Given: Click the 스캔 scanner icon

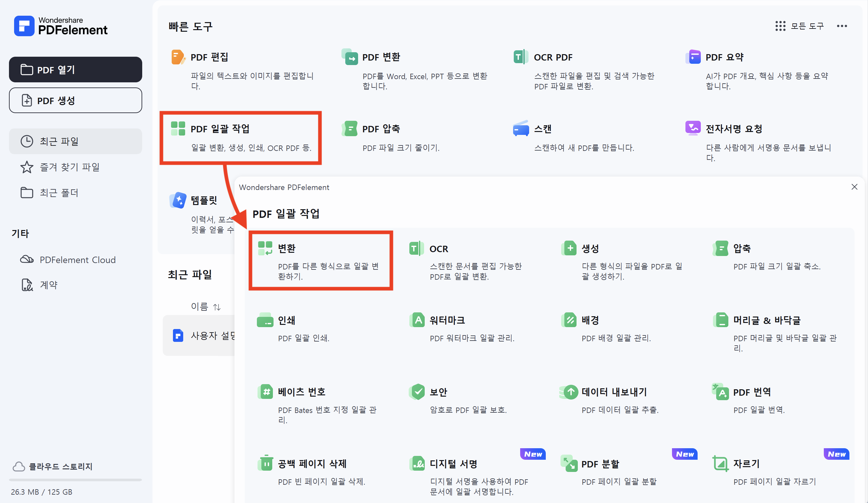Looking at the screenshot, I should point(520,129).
